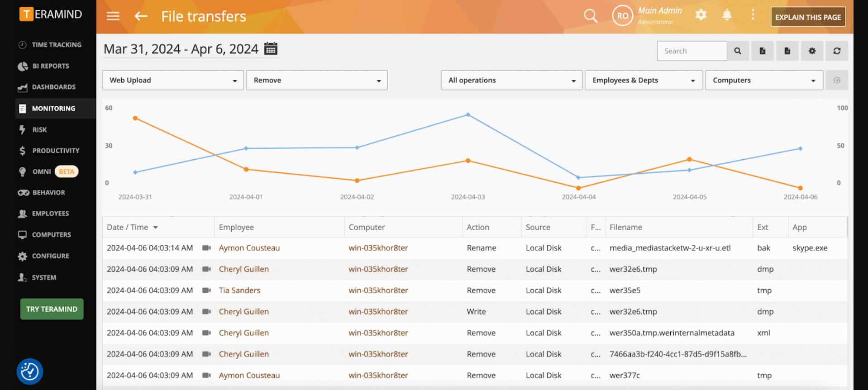Screen dimensions: 868x390
Task: Click inside the Search input field
Action: (x=692, y=51)
